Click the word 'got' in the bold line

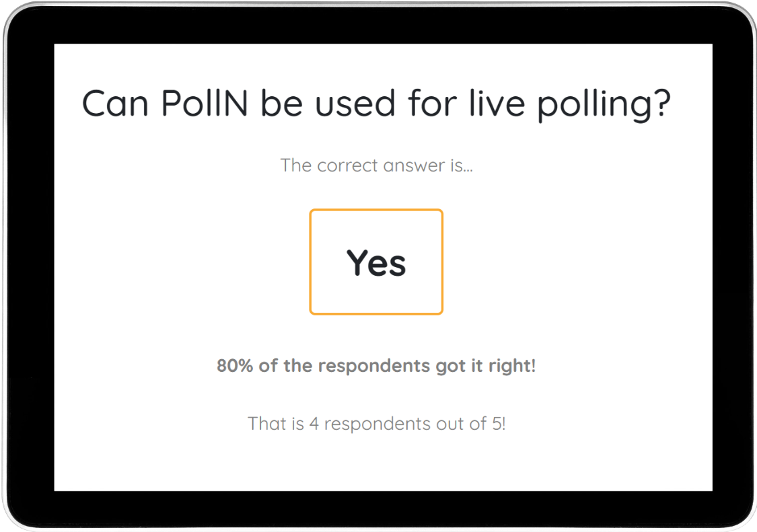[450, 367]
